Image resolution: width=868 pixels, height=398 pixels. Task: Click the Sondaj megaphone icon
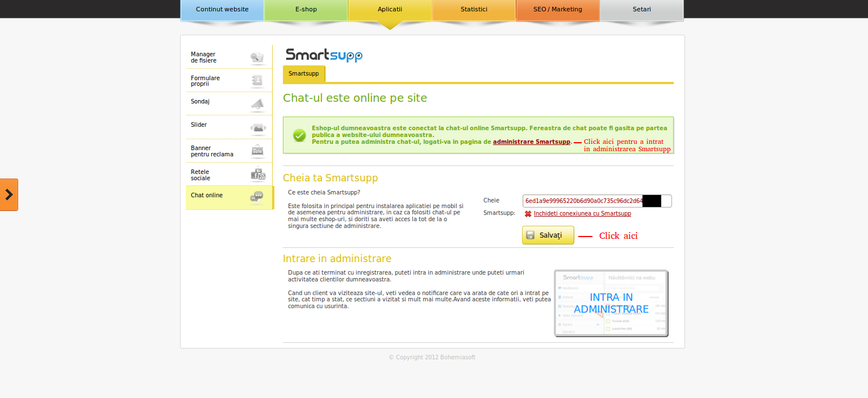click(257, 104)
